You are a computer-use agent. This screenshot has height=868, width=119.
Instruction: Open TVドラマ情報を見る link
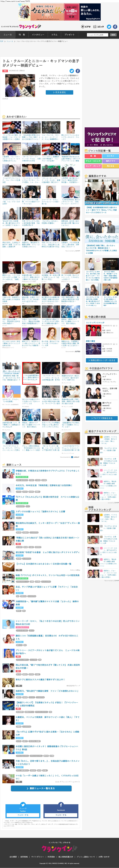pyautogui.click(x=101, y=418)
